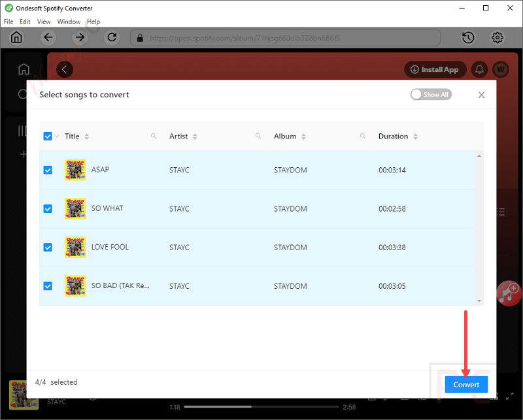
Task: Click the 00:03:38 duration cell
Action: tap(392, 248)
